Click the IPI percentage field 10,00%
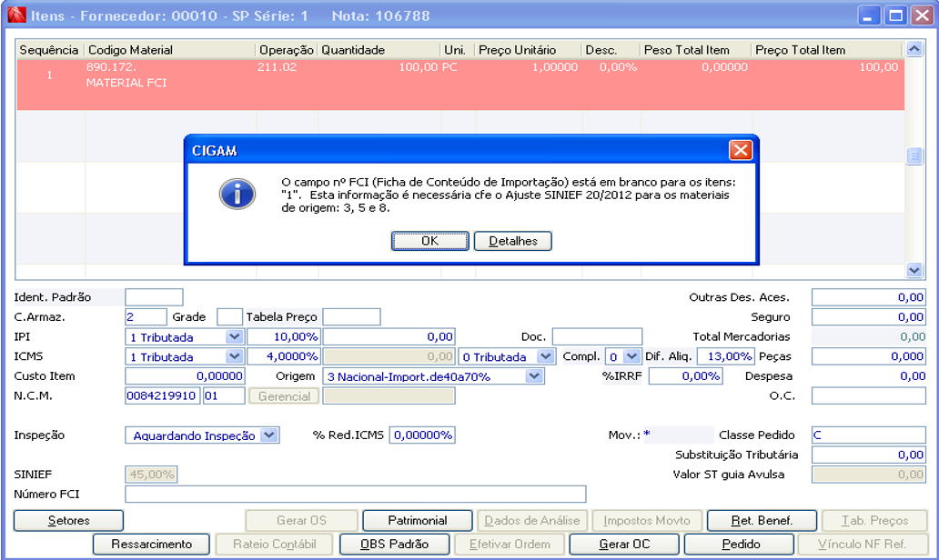The image size is (939, 560). coord(284,337)
